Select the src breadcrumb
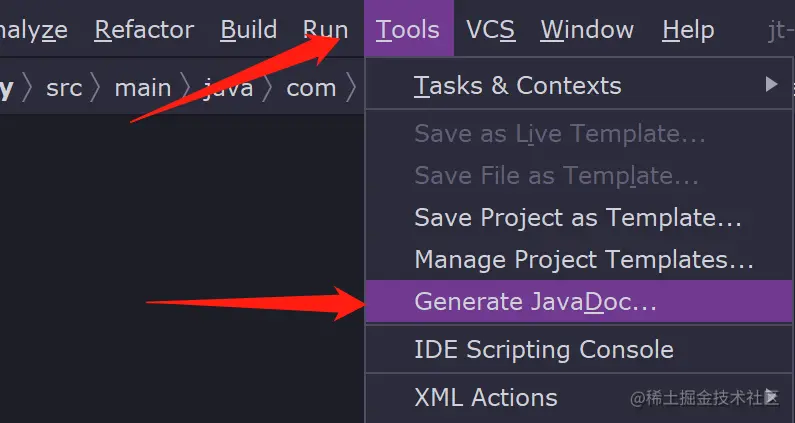 tap(64, 88)
